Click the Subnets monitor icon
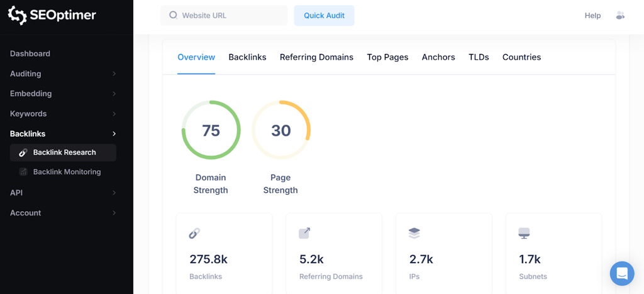 (x=524, y=233)
